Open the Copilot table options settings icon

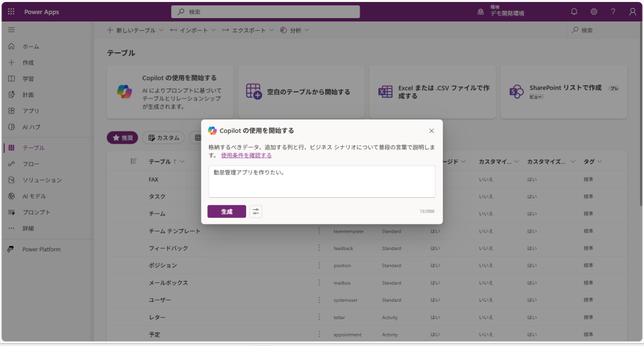256,211
